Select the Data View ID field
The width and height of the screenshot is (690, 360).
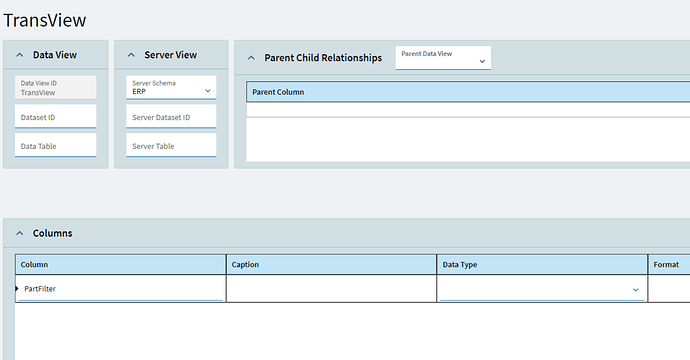(55, 87)
